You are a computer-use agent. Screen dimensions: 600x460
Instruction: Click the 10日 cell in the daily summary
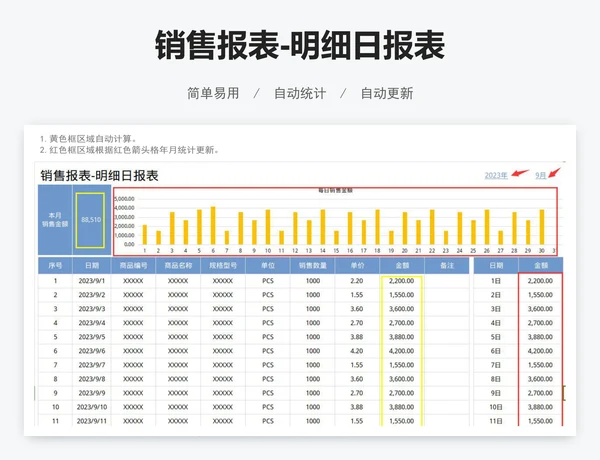[496, 407]
